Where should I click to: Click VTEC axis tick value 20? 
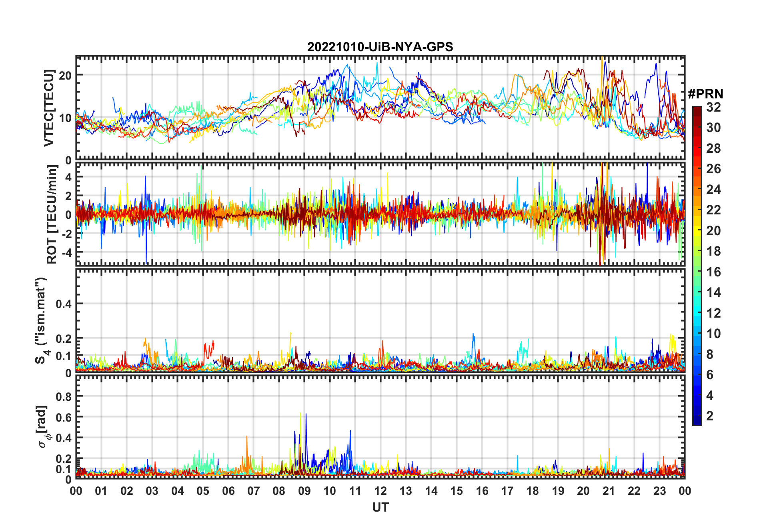[65, 75]
